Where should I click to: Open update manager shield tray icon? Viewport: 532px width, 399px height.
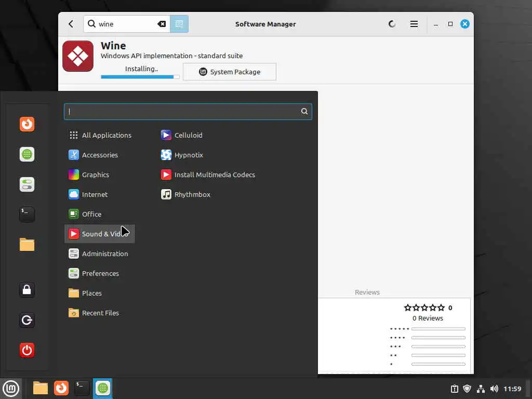click(467, 389)
